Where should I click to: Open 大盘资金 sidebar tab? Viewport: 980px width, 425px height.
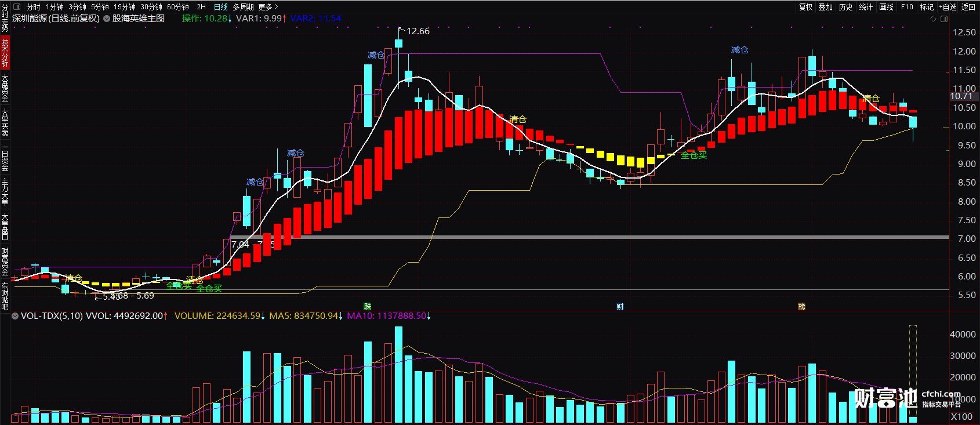point(5,88)
